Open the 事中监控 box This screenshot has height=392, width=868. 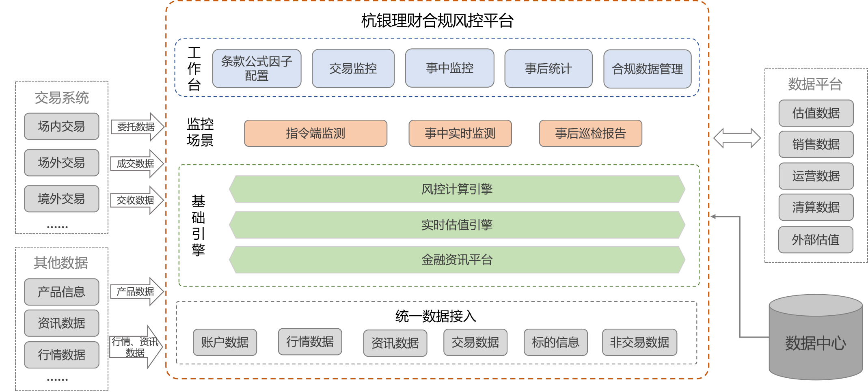[450, 68]
